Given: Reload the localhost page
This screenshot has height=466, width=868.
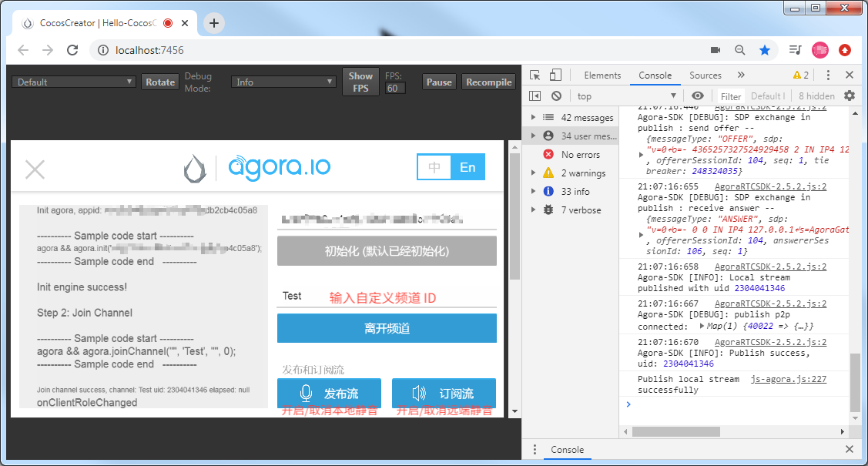Looking at the screenshot, I should (x=72, y=50).
